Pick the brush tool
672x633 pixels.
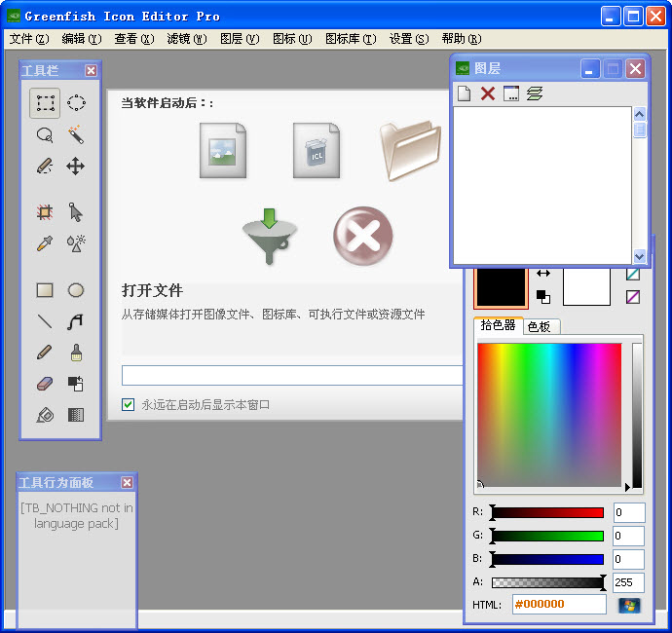point(76,353)
